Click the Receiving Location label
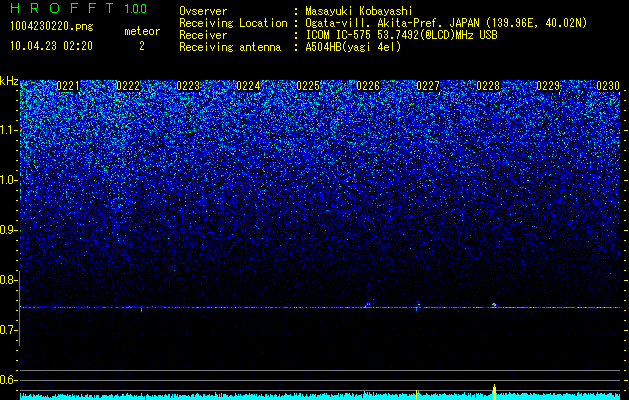Screen dimensions: 629x400 point(233,23)
